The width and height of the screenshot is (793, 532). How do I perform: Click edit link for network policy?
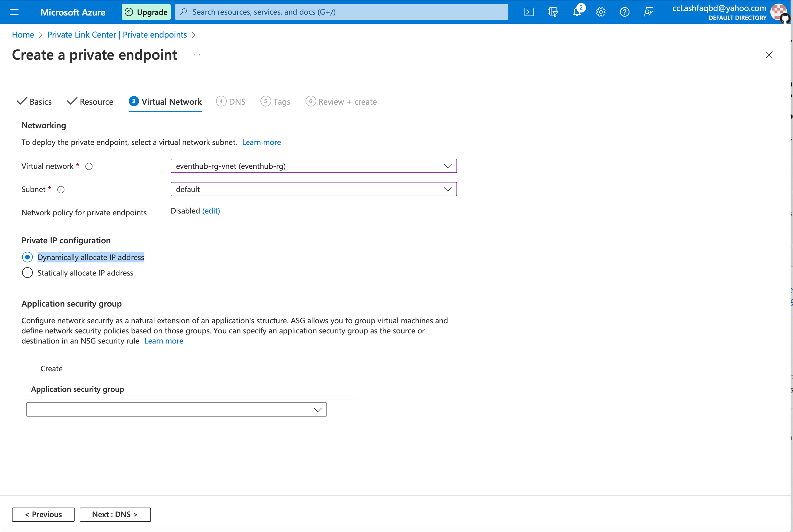click(211, 211)
